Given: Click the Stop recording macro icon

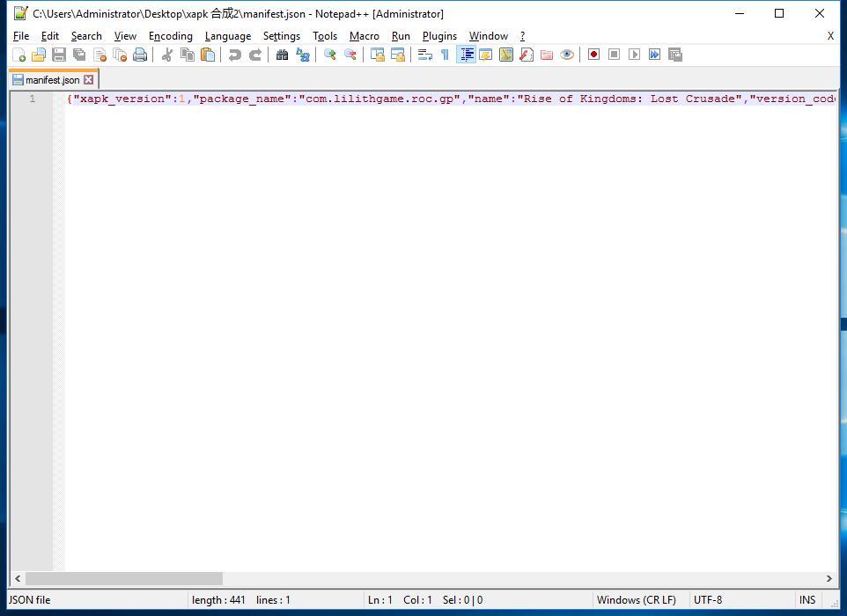Looking at the screenshot, I should click(x=615, y=55).
